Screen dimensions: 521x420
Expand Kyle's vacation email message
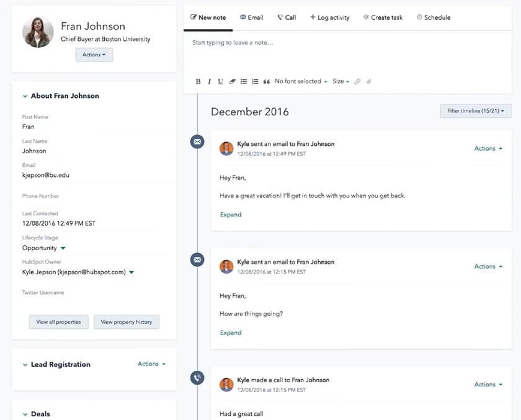[x=231, y=214]
